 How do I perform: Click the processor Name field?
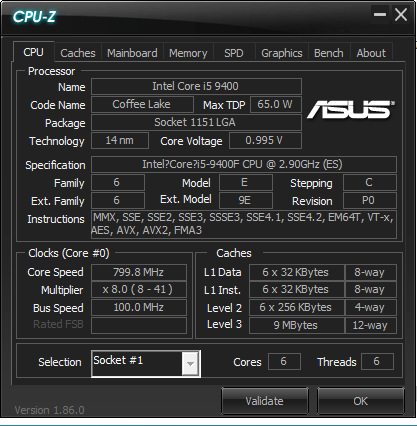pyautogui.click(x=196, y=86)
